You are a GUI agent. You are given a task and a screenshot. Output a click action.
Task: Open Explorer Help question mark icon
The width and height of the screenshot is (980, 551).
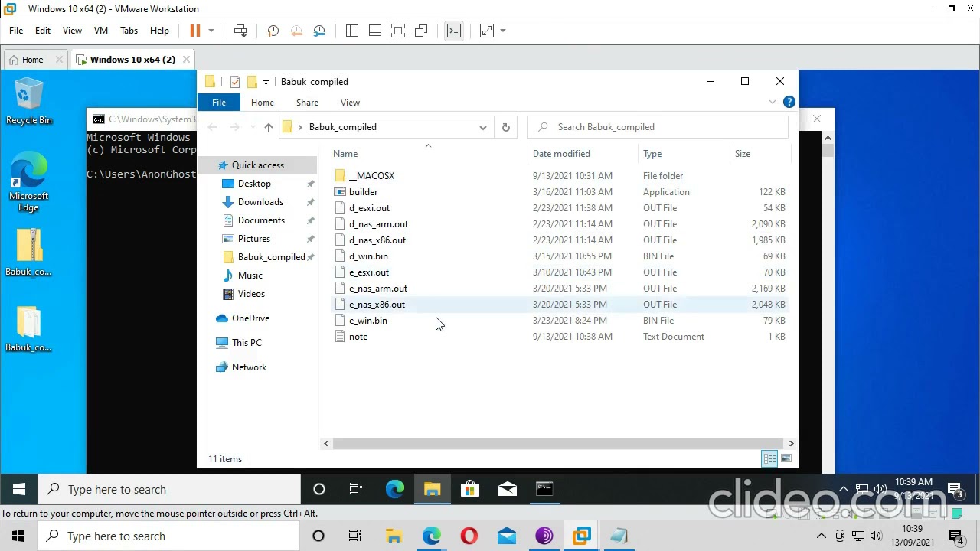789,102
